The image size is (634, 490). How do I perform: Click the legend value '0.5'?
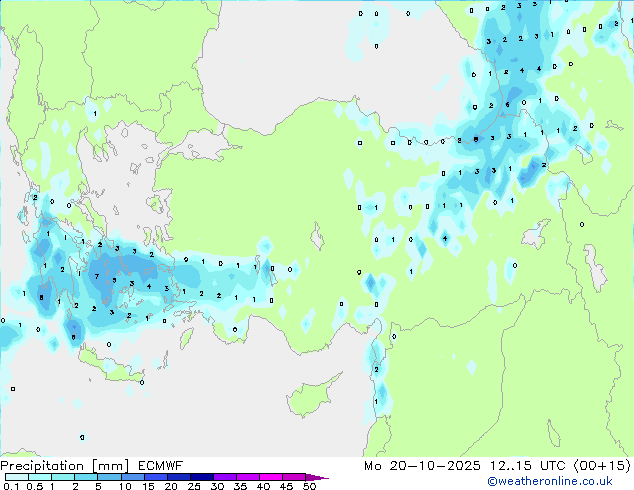pyautogui.click(x=35, y=486)
